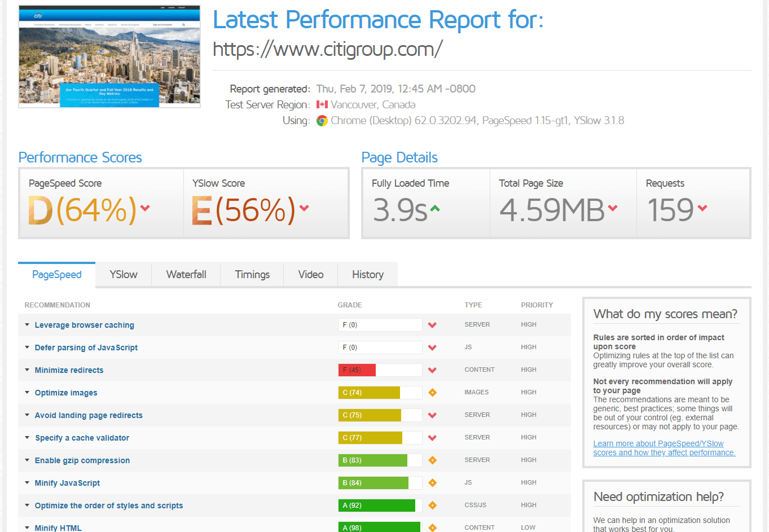Open Minify JavaScript recommendation
This screenshot has height=532, width=769.
(68, 483)
